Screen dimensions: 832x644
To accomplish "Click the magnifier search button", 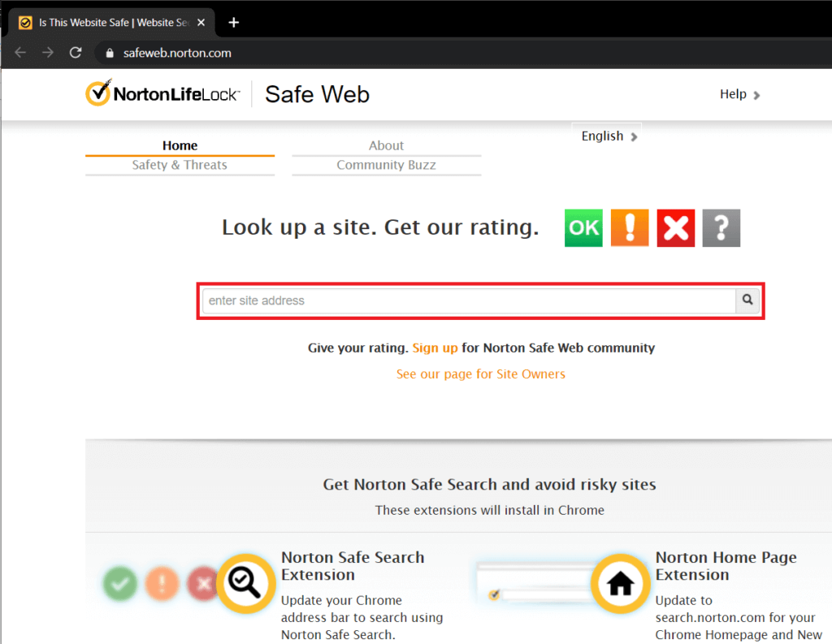I will coord(747,300).
